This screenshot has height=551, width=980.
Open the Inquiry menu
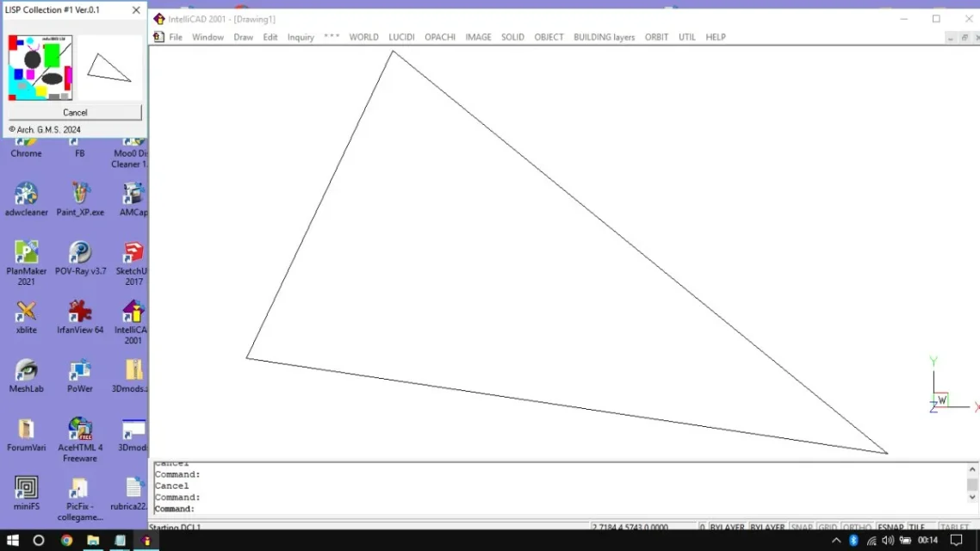301,37
